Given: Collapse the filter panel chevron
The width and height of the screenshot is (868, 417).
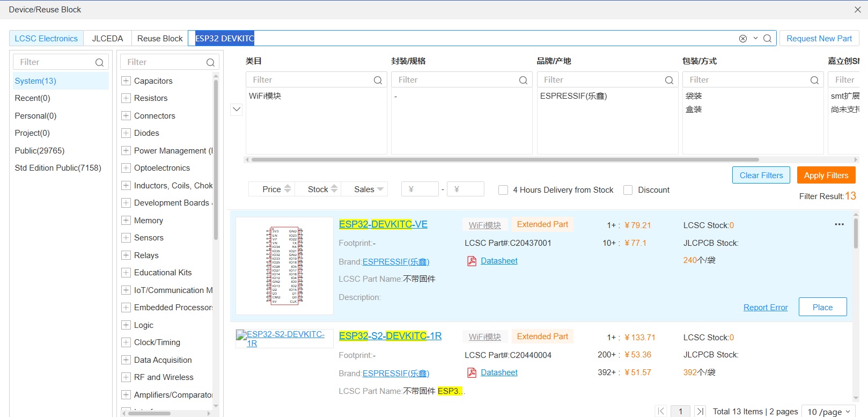Looking at the screenshot, I should [x=237, y=109].
